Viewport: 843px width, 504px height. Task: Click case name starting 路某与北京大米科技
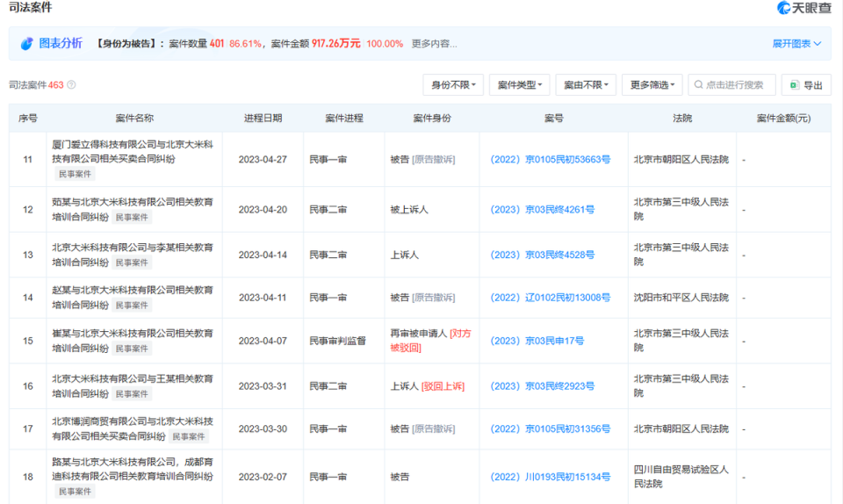pyautogui.click(x=133, y=469)
